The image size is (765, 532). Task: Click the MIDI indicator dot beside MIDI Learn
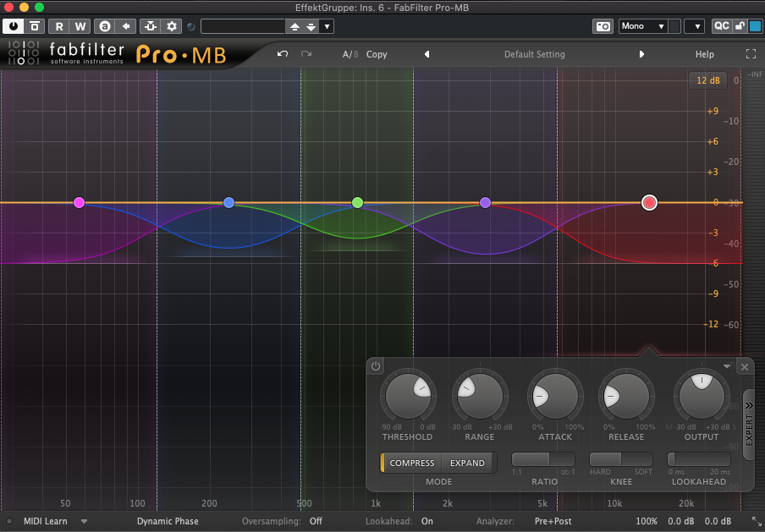[x=8, y=521]
